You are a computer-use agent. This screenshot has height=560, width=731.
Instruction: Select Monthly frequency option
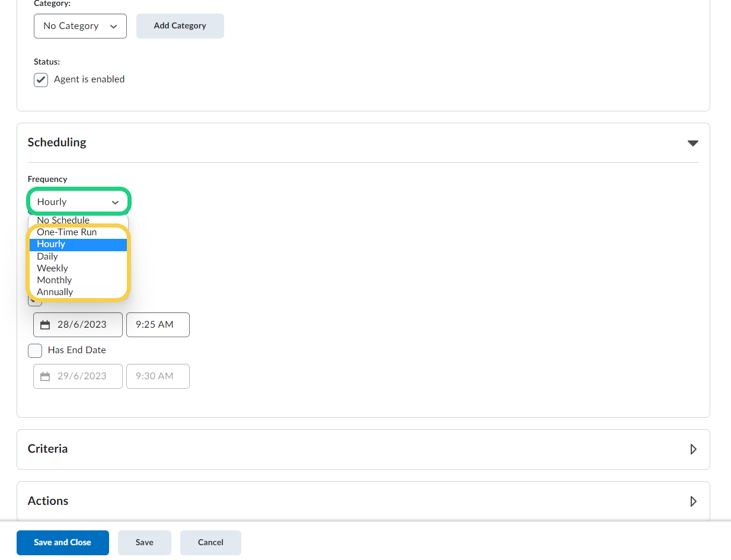(54, 280)
